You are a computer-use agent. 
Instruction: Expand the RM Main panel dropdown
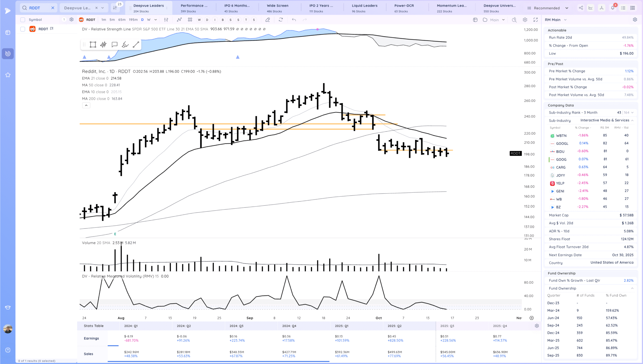click(565, 20)
